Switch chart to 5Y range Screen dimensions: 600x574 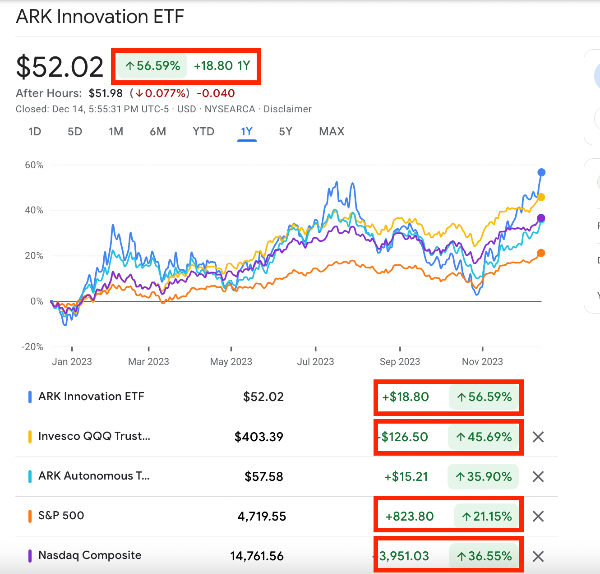point(285,132)
